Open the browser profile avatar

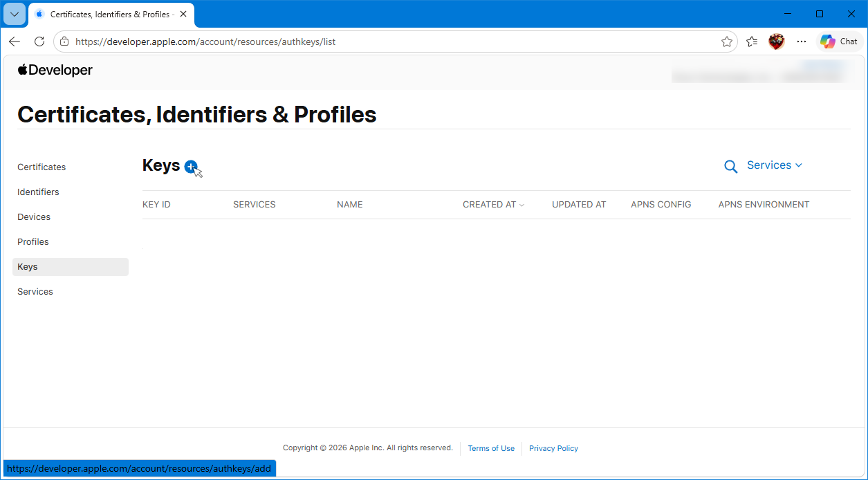777,41
